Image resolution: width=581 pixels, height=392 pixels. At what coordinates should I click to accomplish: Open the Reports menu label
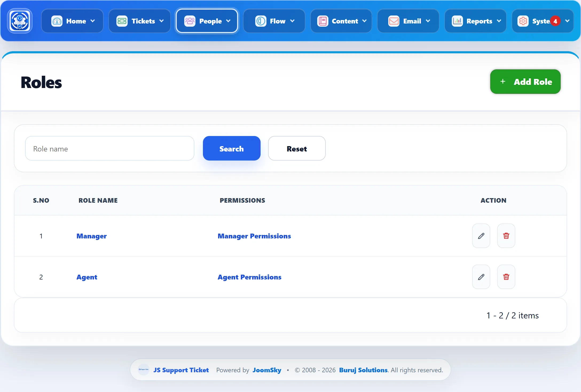pyautogui.click(x=479, y=21)
